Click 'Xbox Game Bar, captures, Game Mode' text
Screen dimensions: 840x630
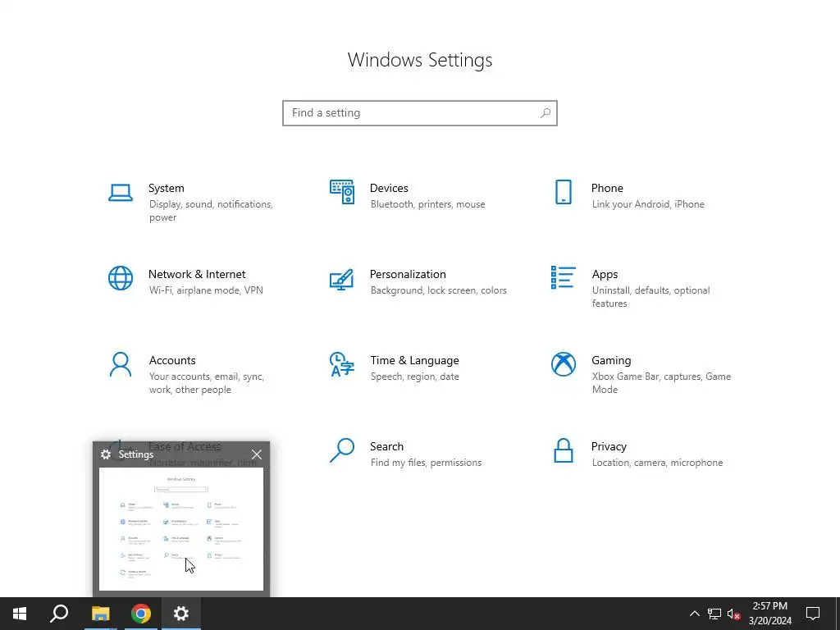pyautogui.click(x=662, y=383)
